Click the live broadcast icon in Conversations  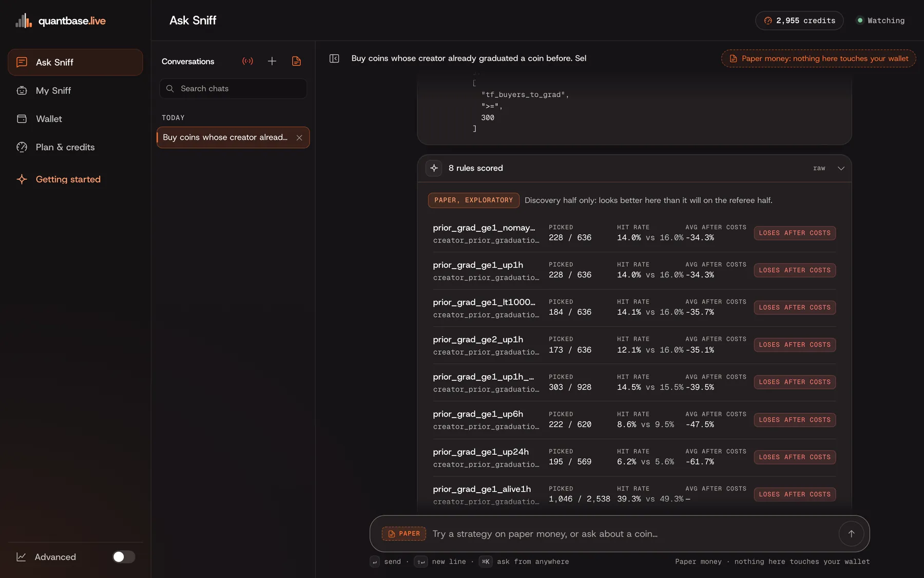[247, 61]
